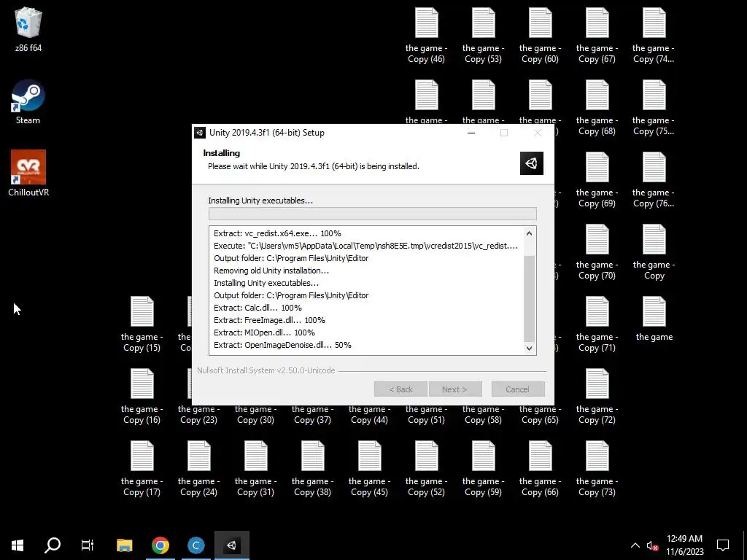Select 'the game - Copy (16)' file
Image resolution: width=747 pixels, height=560 pixels.
[x=142, y=397]
